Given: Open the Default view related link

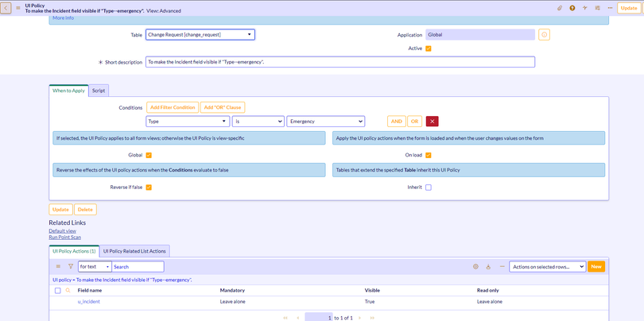Looking at the screenshot, I should (63, 230).
